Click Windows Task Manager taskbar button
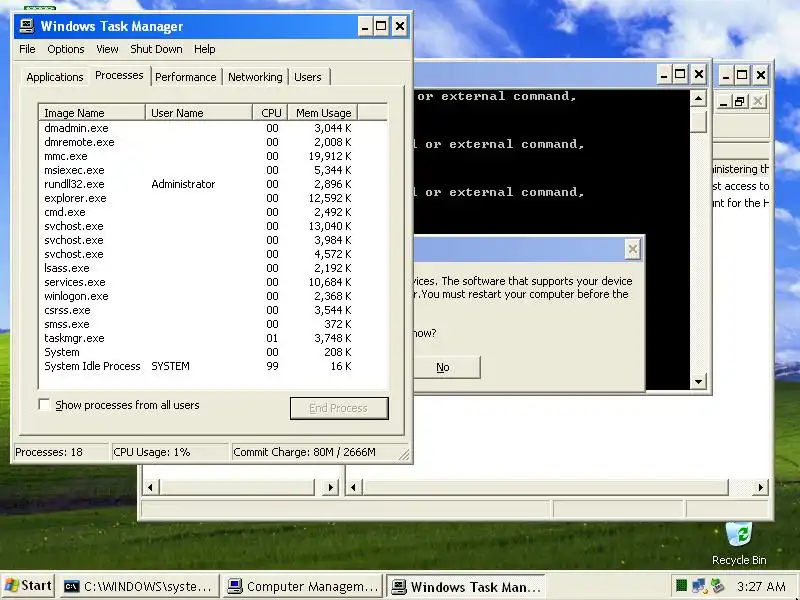Screen dimensions: 800x600 pyautogui.click(x=467, y=587)
